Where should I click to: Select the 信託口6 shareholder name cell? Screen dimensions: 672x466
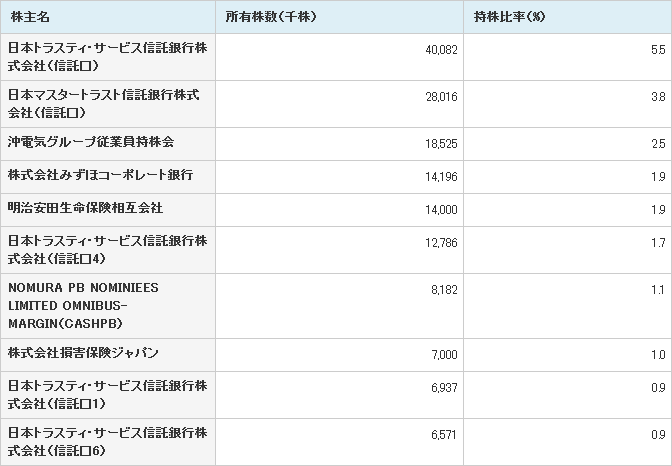(x=108, y=442)
